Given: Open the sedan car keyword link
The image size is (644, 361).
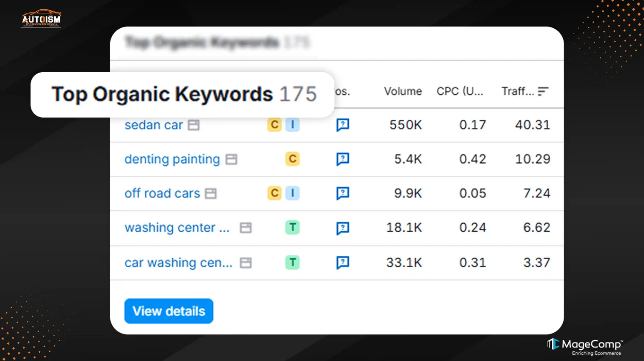Looking at the screenshot, I should pyautogui.click(x=154, y=125).
